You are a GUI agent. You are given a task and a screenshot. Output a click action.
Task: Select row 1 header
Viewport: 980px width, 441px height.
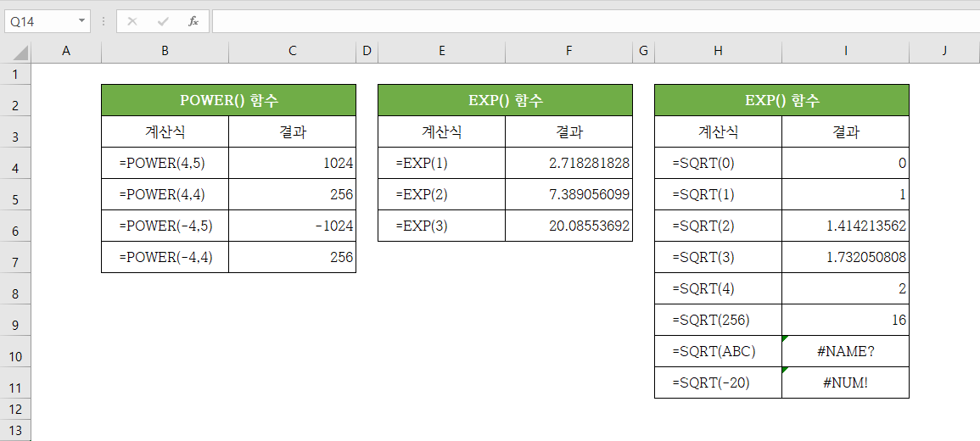tap(15, 75)
